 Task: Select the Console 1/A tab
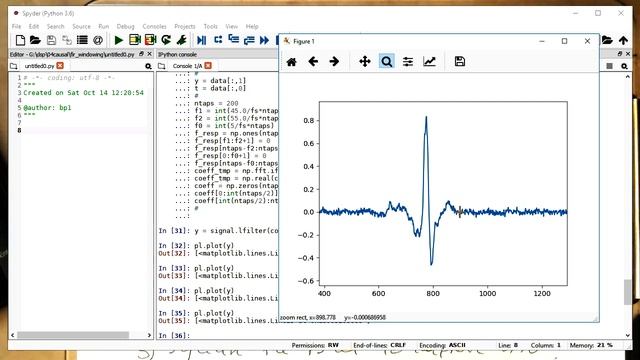pos(187,66)
